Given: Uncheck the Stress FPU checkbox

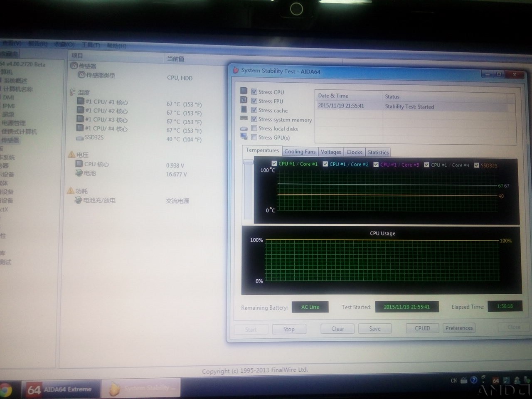Looking at the screenshot, I should click(254, 101).
